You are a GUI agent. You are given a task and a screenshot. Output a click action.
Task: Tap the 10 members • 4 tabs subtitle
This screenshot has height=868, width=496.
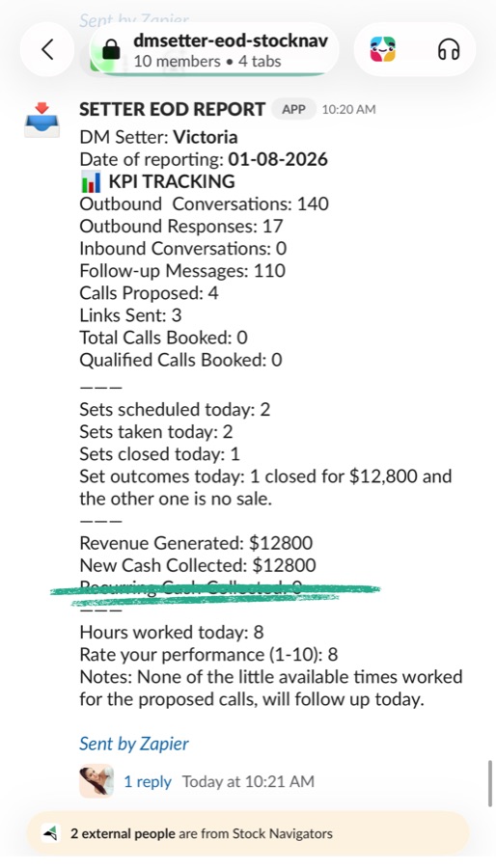tap(207, 61)
